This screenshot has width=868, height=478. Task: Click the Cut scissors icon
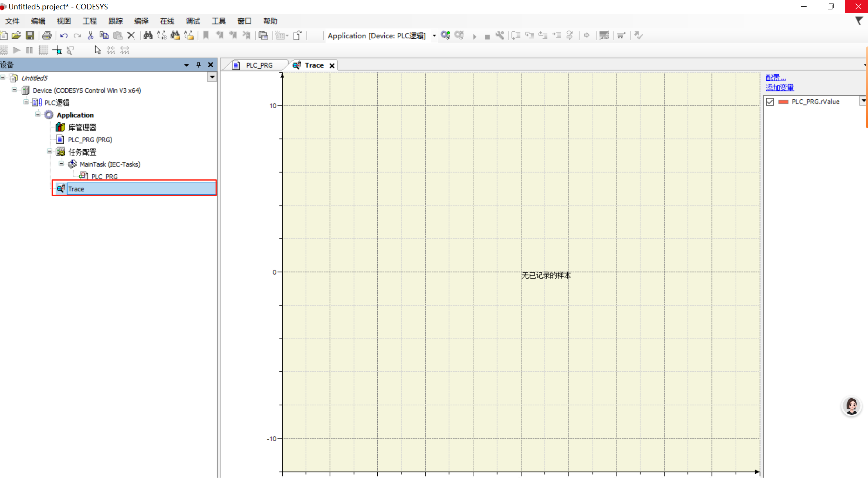[x=90, y=36]
